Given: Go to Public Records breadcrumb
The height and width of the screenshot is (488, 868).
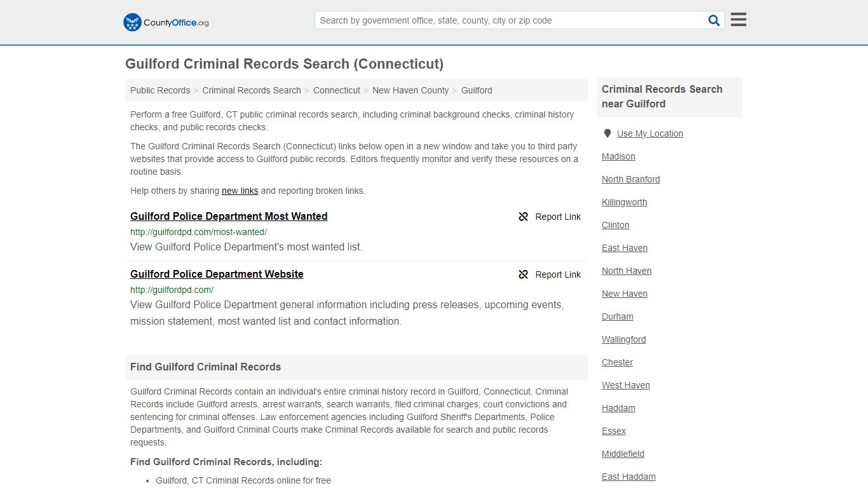Looking at the screenshot, I should [160, 90].
